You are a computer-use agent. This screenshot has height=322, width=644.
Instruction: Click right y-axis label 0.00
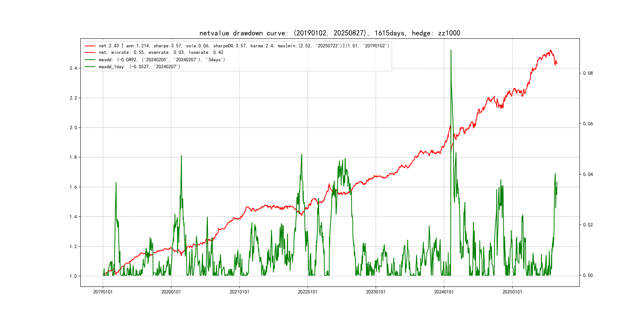(588, 275)
